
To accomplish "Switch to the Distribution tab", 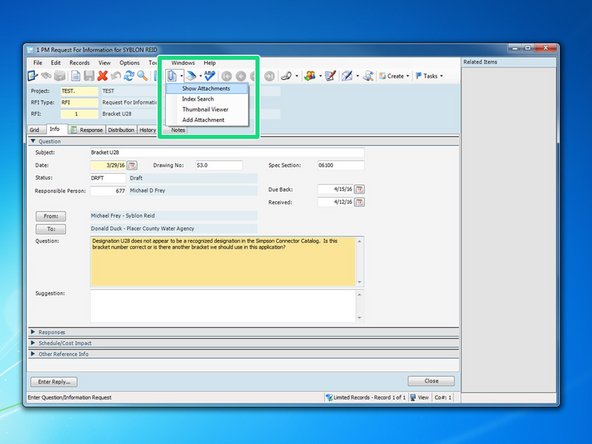I will click(121, 130).
